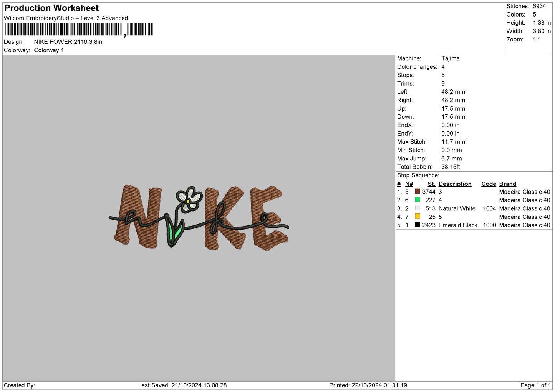
Task: Click the yellow color swatch in stop 4
Action: pyautogui.click(x=417, y=216)
